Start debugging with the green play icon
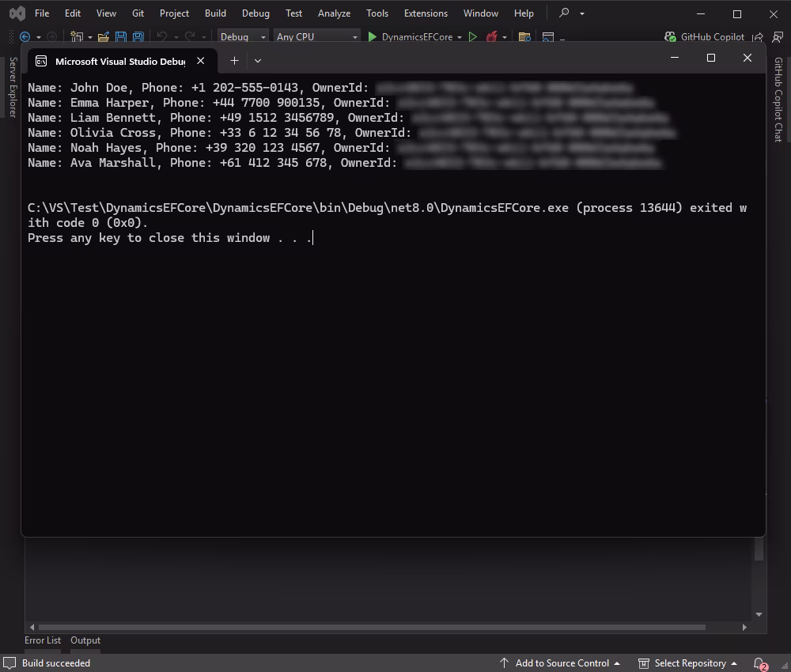 point(373,37)
